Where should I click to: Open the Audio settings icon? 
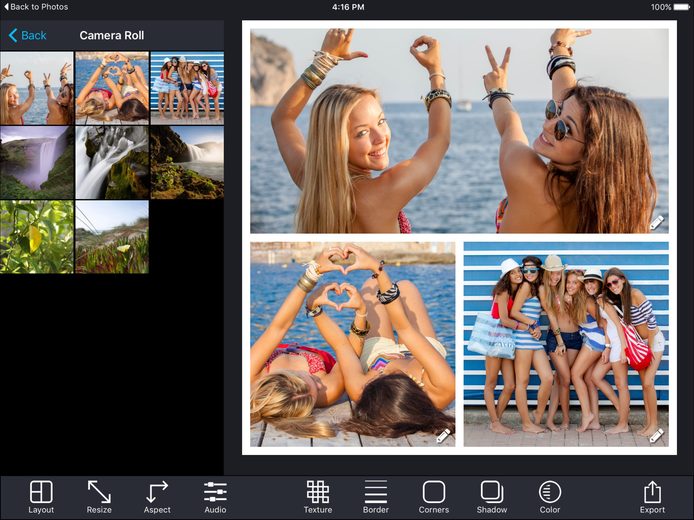pos(215,497)
